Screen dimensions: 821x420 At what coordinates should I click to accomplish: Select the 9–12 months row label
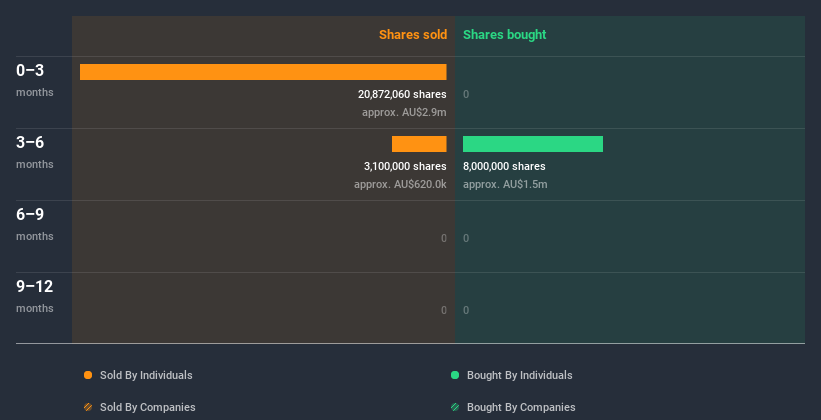pos(35,296)
